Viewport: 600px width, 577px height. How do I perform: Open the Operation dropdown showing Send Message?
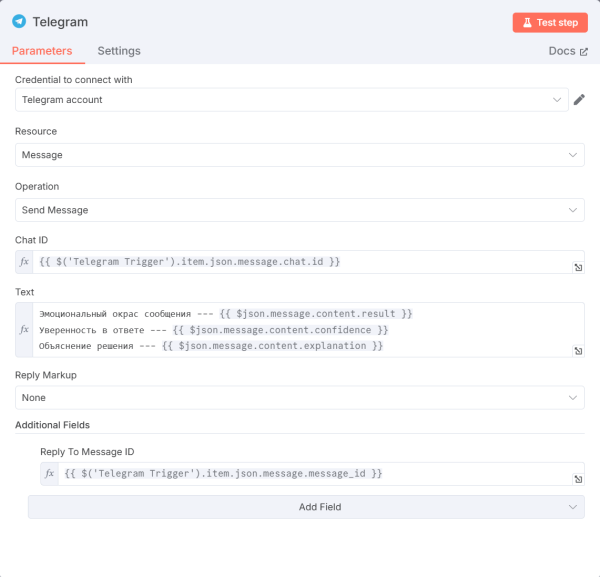300,210
